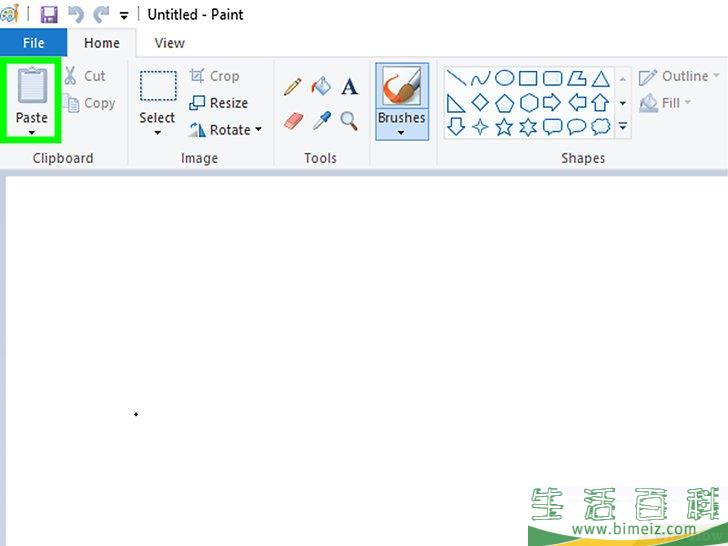This screenshot has height=546, width=728.
Task: Expand the Rotate options
Action: (x=258, y=130)
